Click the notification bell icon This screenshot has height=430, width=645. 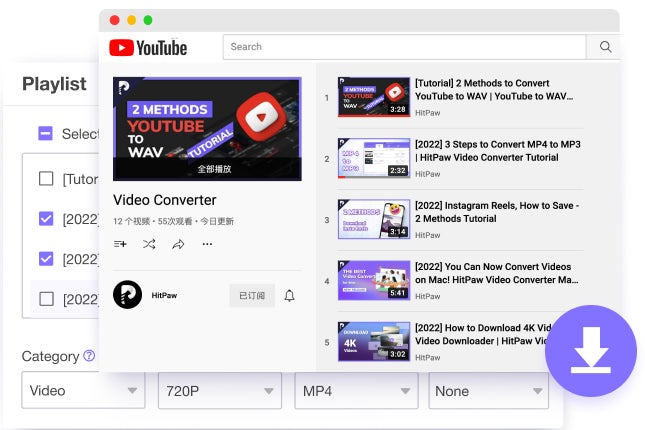[290, 295]
